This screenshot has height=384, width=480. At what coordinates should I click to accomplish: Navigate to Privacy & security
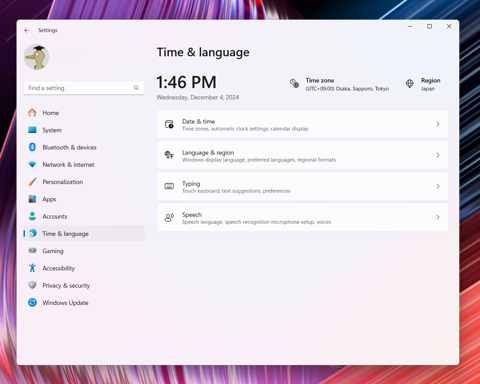pos(84,286)
